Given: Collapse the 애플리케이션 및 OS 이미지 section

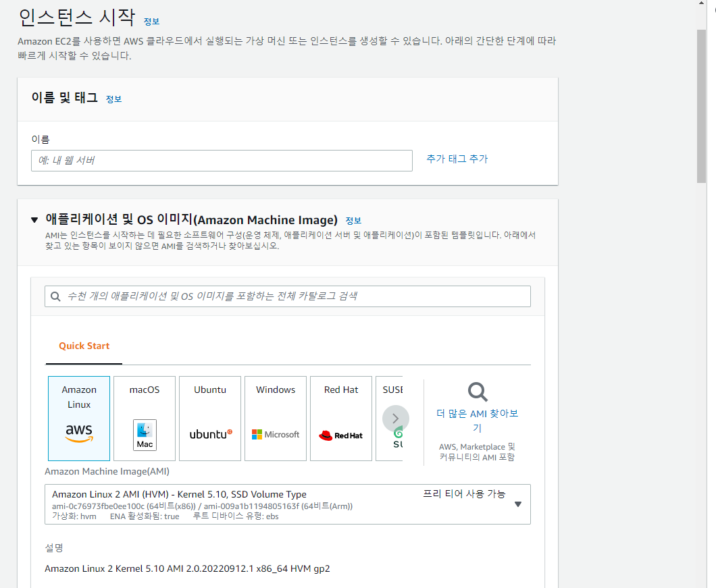Looking at the screenshot, I should tap(34, 220).
